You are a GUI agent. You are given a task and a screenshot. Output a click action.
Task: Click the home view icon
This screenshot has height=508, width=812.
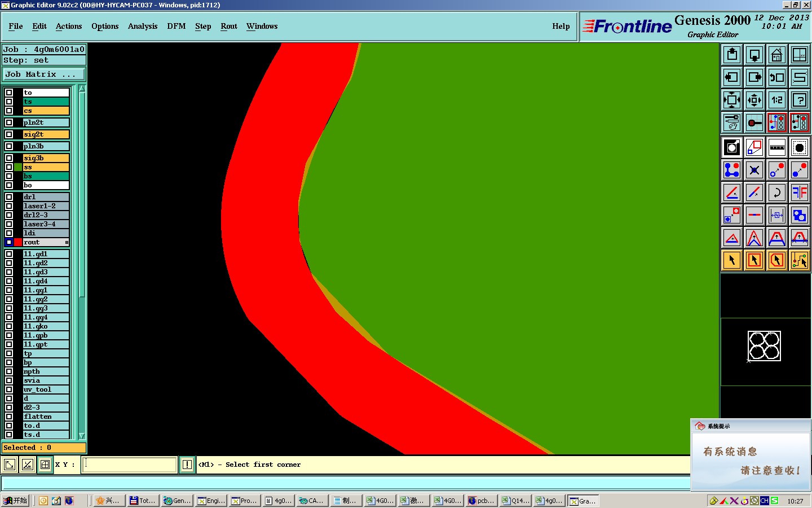pyautogui.click(x=777, y=55)
